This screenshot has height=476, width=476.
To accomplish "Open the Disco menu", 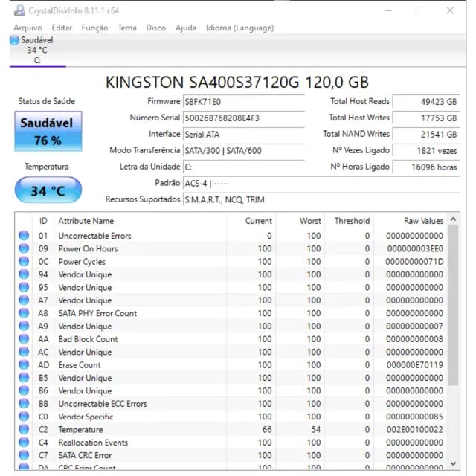I will click(155, 28).
